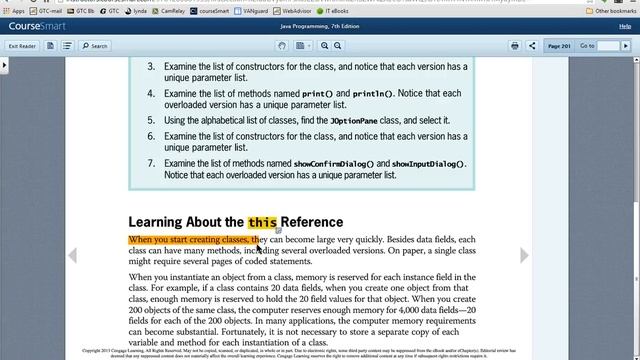Go to next page arrow
The width and height of the screenshot is (640, 360).
tap(524, 256)
